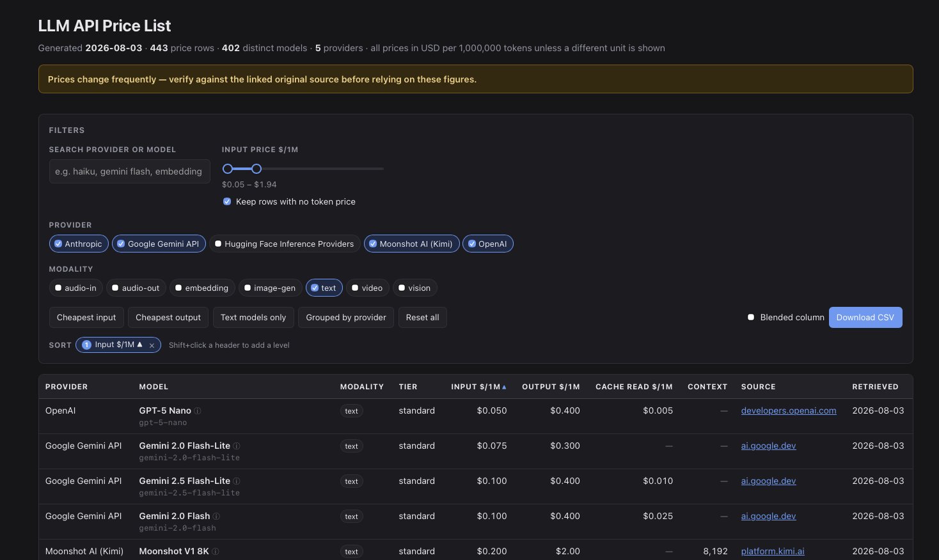Enable the audio-in modality filter
Viewport: 939px width, 560px height.
click(76, 288)
